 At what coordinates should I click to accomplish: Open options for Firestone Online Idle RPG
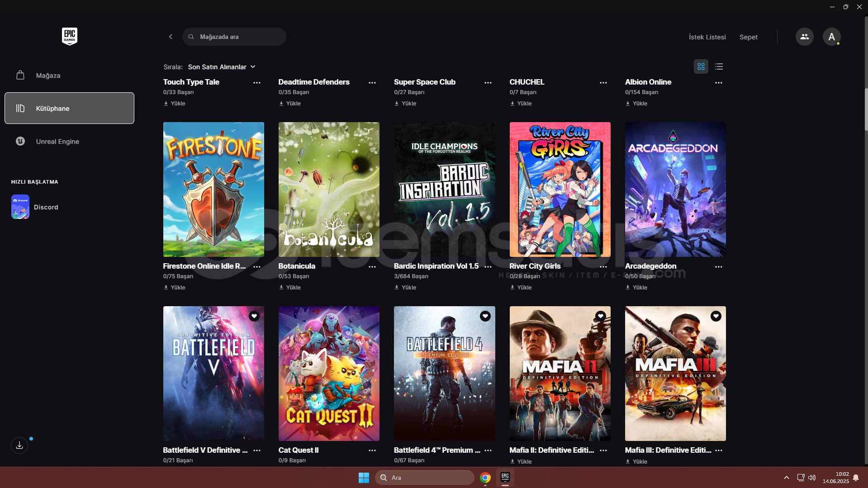(x=256, y=267)
